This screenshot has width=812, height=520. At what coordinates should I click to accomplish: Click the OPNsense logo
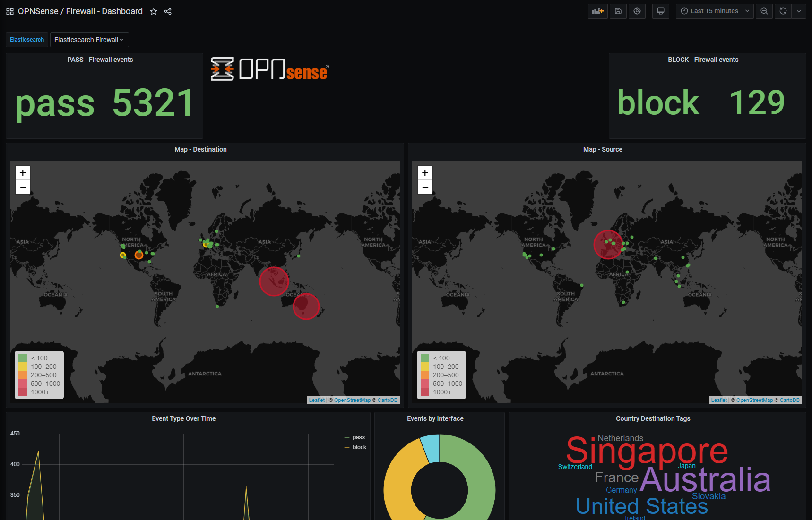pyautogui.click(x=270, y=69)
